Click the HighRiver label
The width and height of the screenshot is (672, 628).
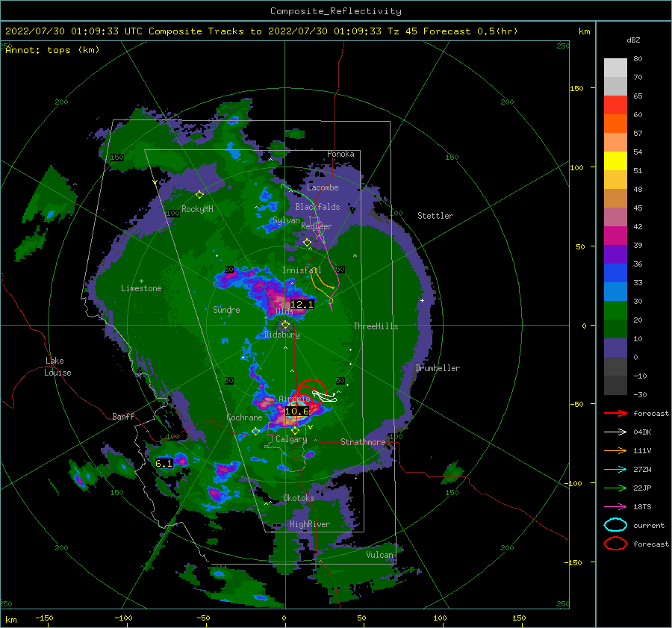pos(310,524)
